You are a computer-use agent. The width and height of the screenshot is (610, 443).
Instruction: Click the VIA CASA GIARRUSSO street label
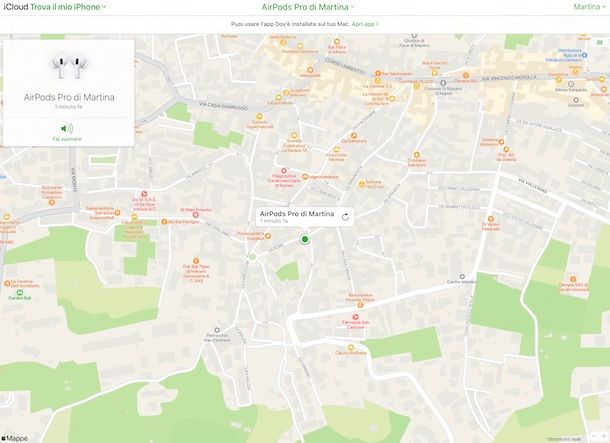223,105
